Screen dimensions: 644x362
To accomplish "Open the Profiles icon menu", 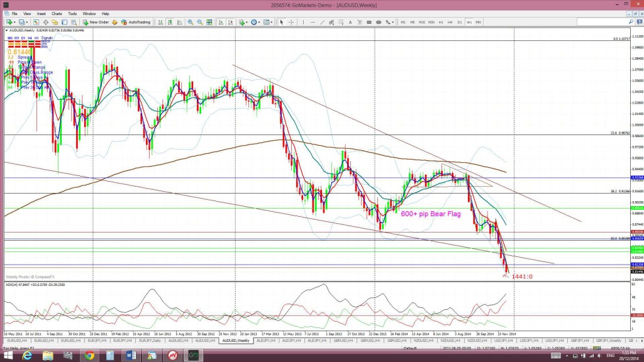I will tap(22, 22).
